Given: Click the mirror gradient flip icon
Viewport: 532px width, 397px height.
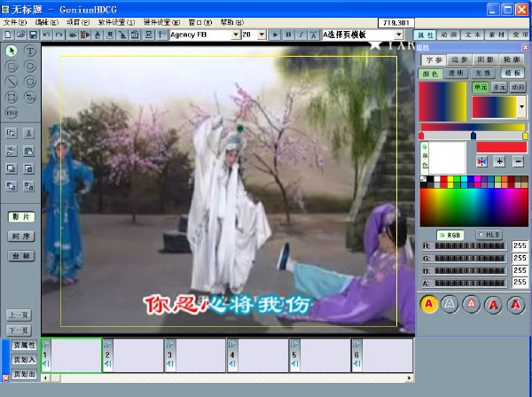Looking at the screenshot, I should point(481,161).
